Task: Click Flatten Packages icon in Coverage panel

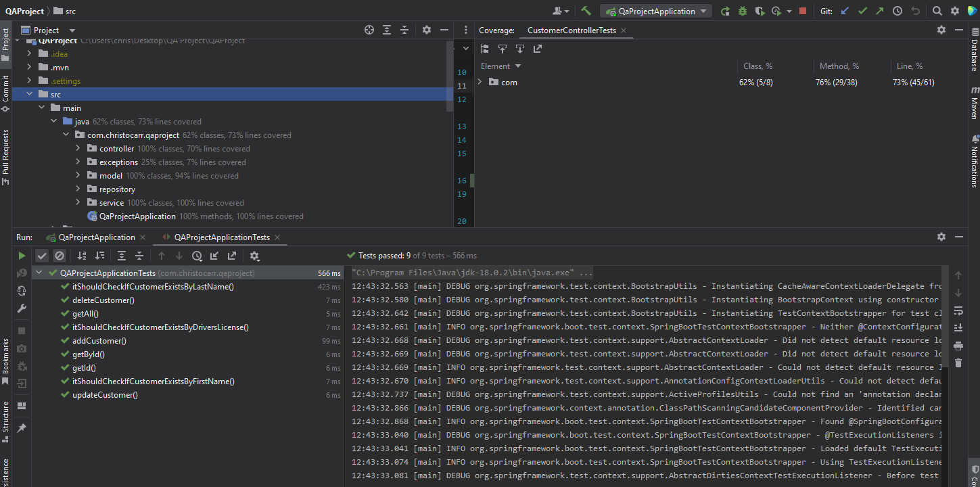Action: coord(485,49)
